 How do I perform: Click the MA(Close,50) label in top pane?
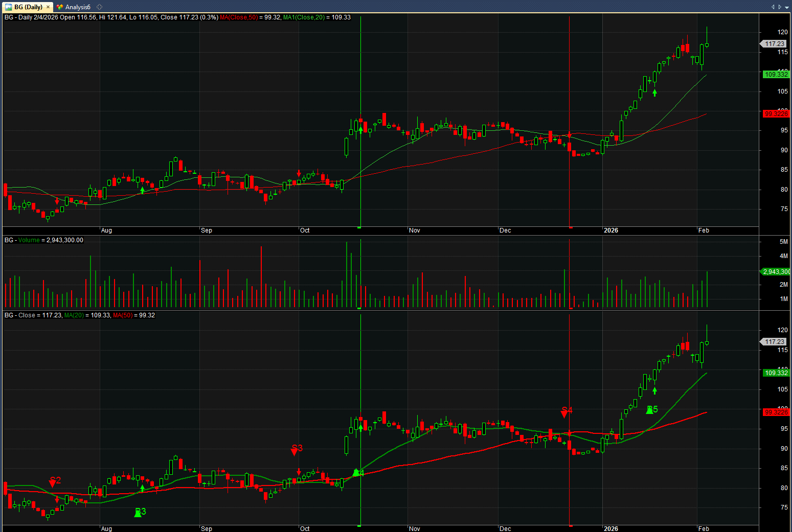click(x=239, y=17)
